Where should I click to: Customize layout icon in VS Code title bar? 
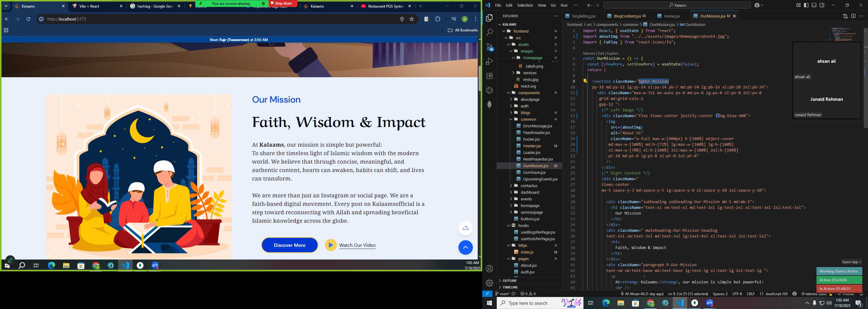pyautogui.click(x=798, y=5)
